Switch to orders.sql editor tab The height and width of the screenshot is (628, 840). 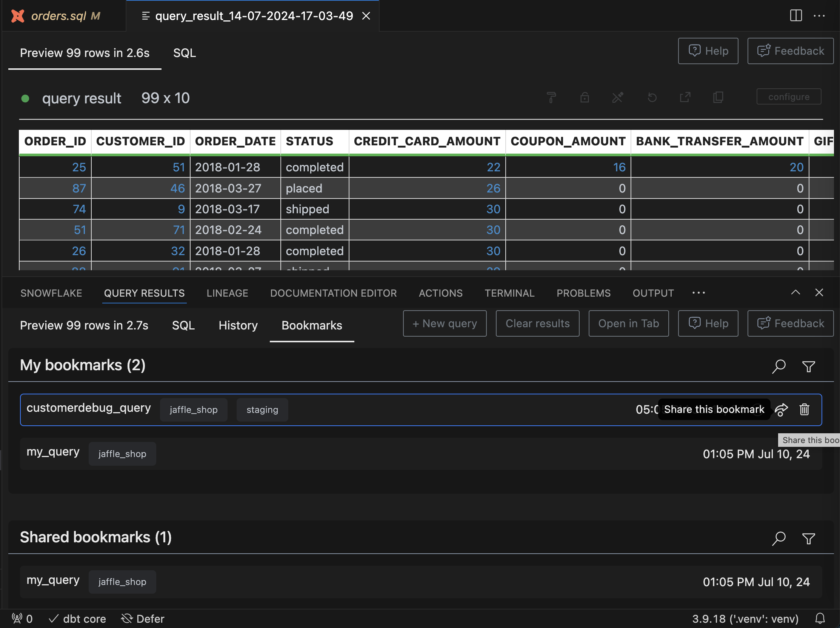(63, 15)
